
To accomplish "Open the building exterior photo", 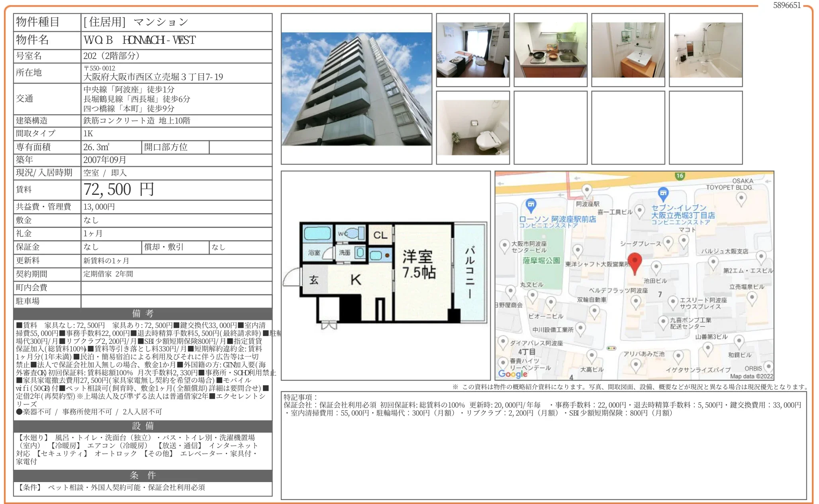I will (356, 89).
